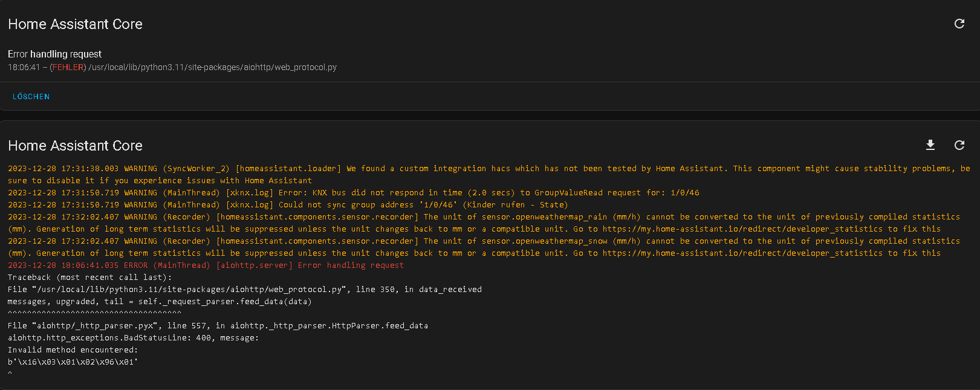Click the lower 'Home Assistant Core' log heading

[x=76, y=146]
